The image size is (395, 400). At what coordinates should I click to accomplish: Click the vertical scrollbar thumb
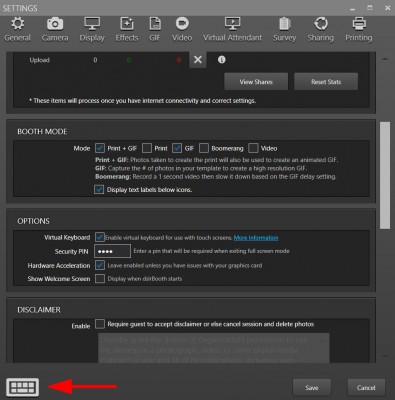(385, 175)
